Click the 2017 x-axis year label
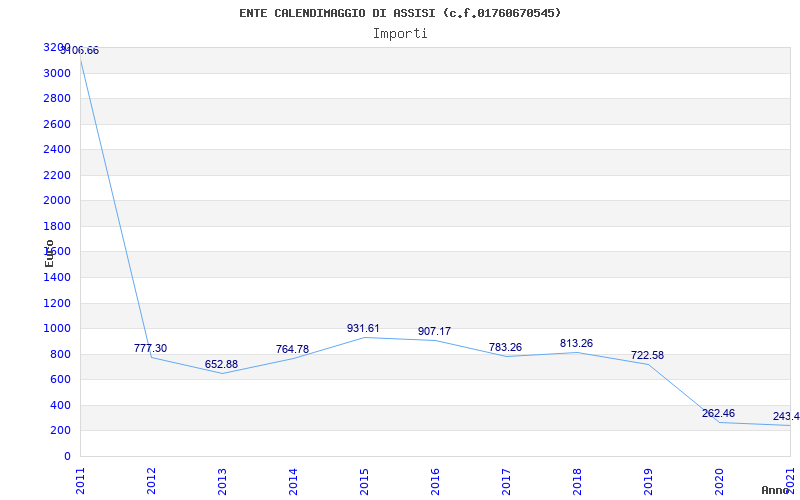This screenshot has width=800, height=500. (x=506, y=482)
